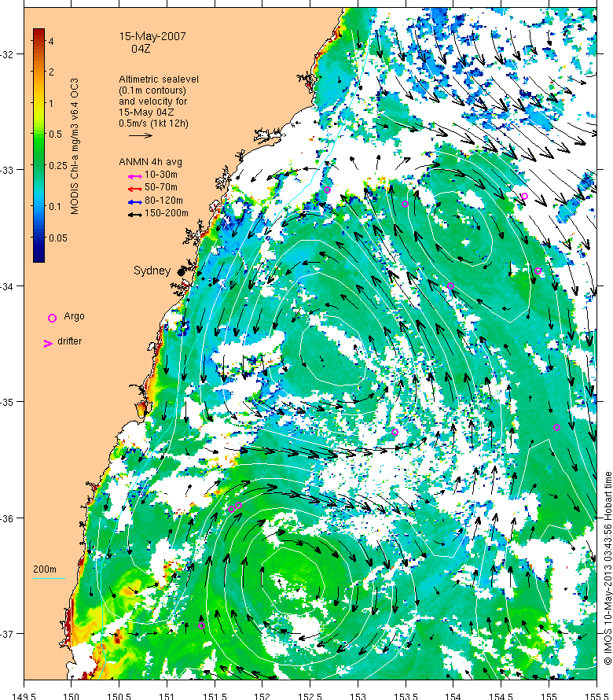Click the -36 latitude axis label
Image resolution: width=613 pixels, height=700 pixels.
tap(7, 518)
